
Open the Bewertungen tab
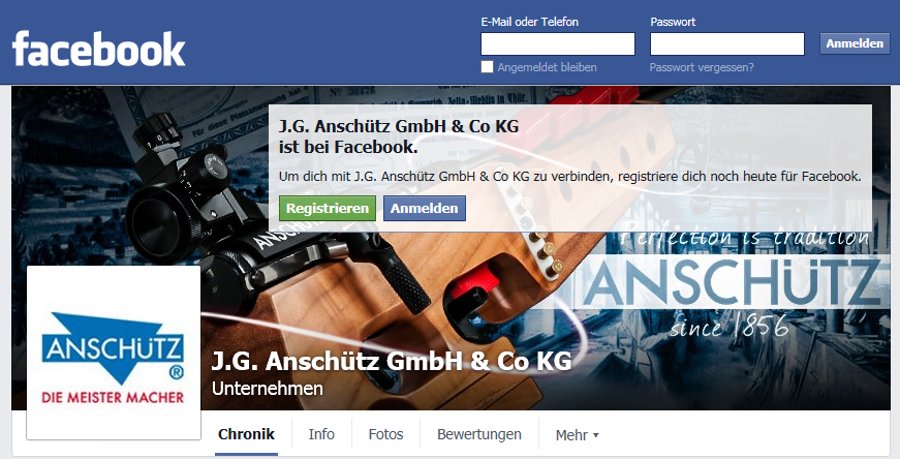point(479,434)
